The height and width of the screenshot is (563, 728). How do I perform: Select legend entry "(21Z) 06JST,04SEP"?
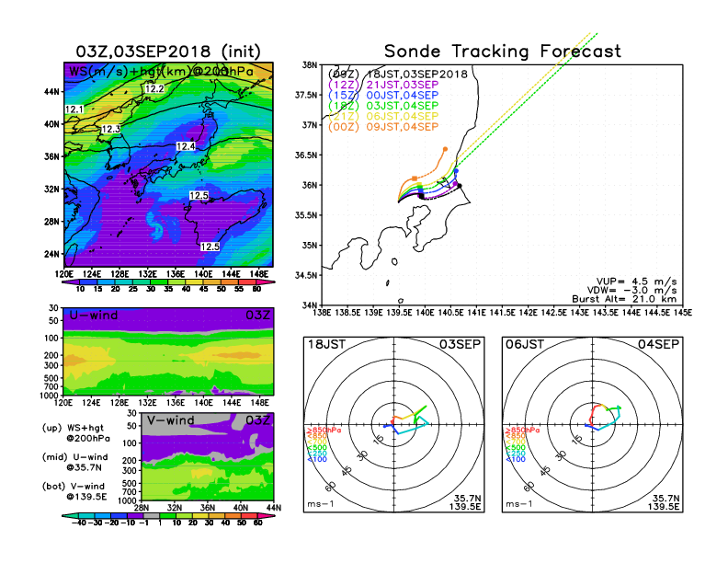pyautogui.click(x=383, y=116)
